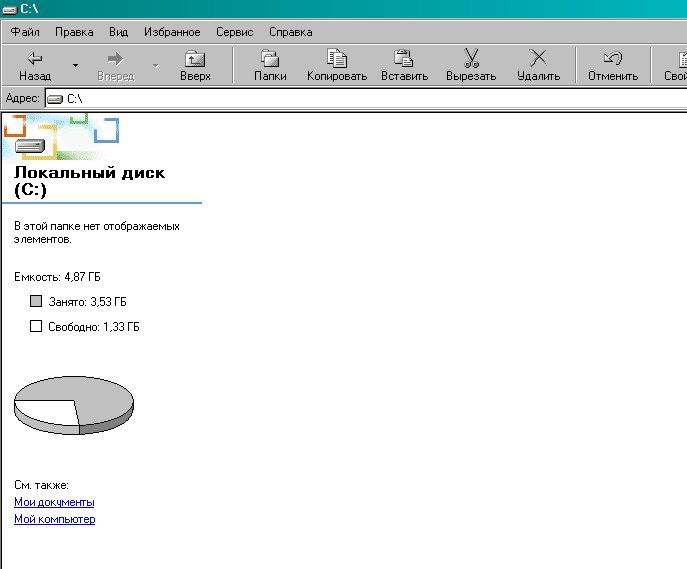Click the Свободно: 1,33 ГБ text
Image resolution: width=687 pixels, height=569 pixels.
94,327
